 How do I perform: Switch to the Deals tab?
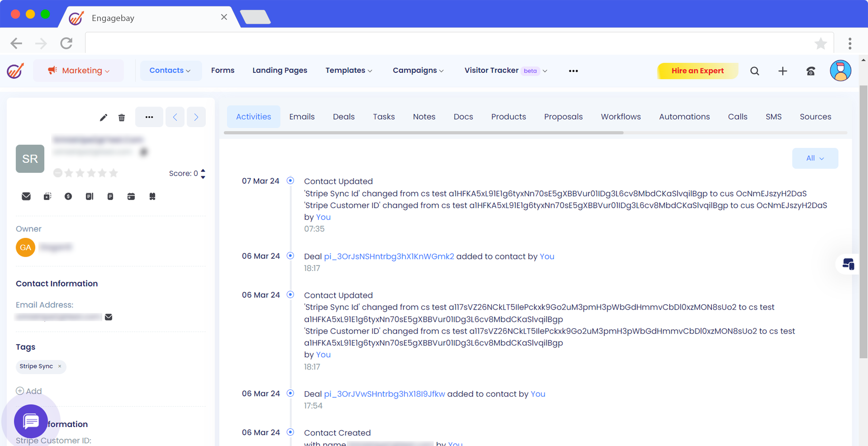pyautogui.click(x=343, y=117)
